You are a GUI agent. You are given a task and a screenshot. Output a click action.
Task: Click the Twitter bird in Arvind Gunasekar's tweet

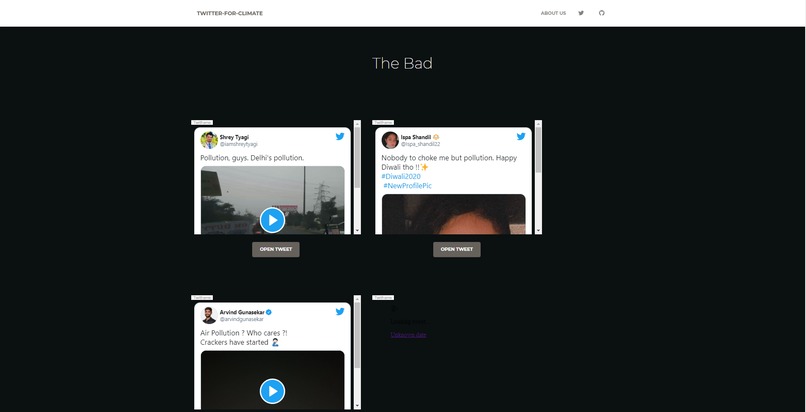(340, 311)
